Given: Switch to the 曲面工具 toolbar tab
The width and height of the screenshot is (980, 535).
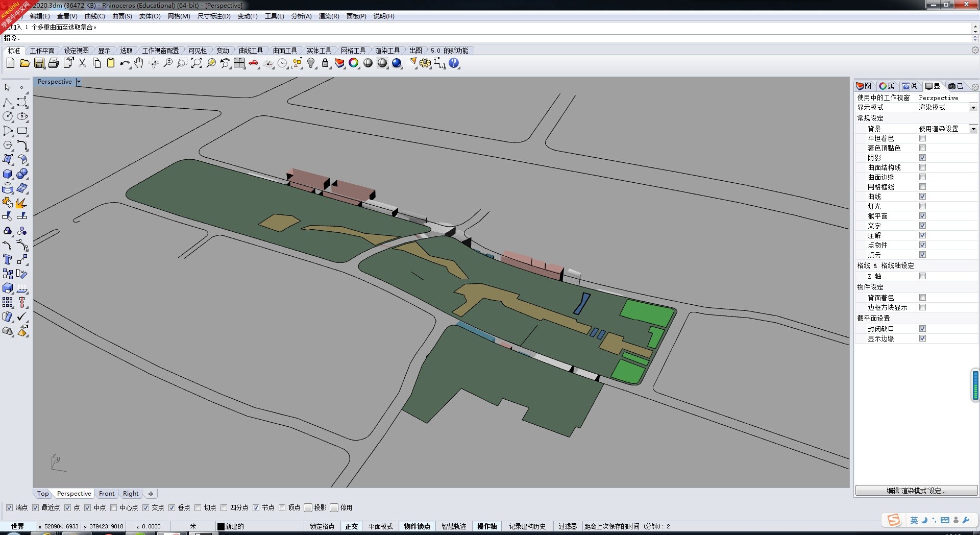Looking at the screenshot, I should tap(285, 51).
